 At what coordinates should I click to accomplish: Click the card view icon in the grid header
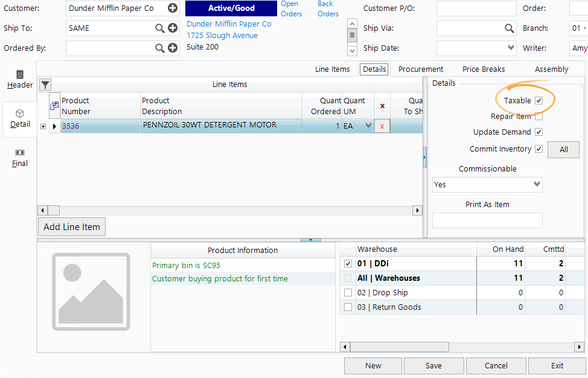click(54, 106)
